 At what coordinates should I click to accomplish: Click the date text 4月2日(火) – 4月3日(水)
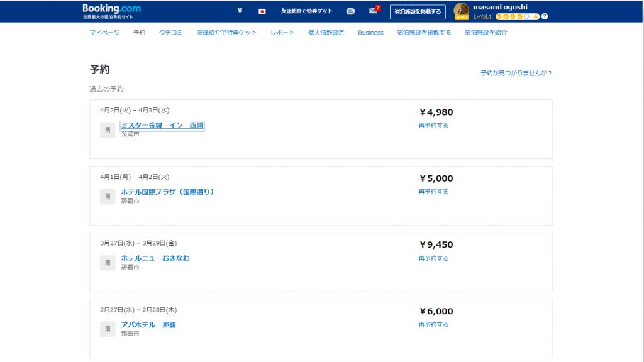coord(135,111)
